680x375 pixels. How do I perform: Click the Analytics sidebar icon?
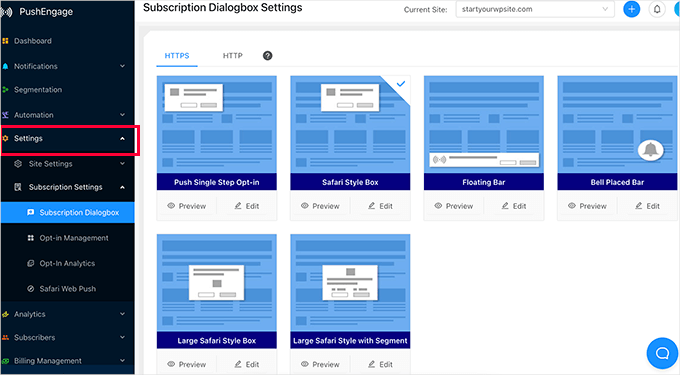pyautogui.click(x=5, y=314)
